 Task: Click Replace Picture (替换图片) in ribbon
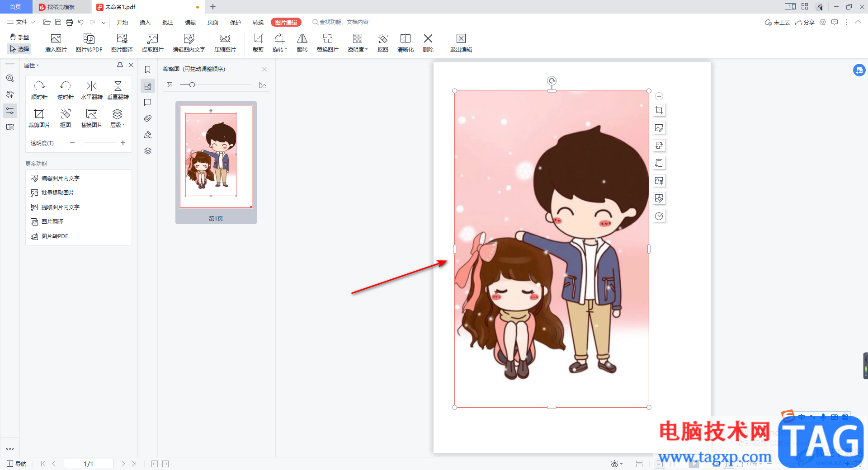[328, 43]
